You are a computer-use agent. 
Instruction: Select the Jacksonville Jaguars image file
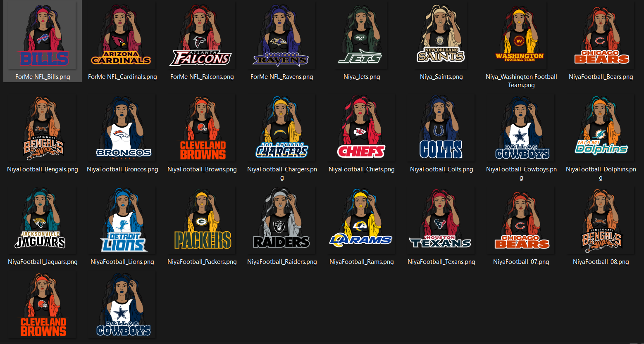coord(43,221)
